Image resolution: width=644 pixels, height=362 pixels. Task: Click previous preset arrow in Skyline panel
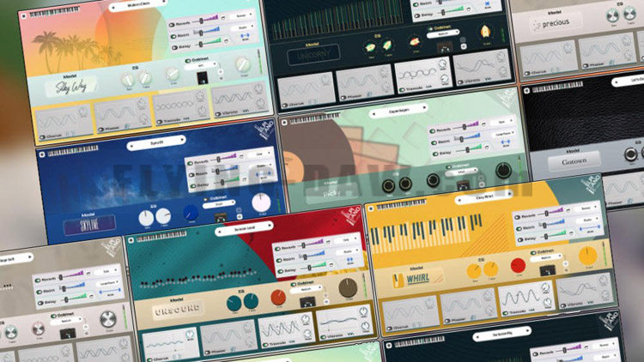click(132, 146)
